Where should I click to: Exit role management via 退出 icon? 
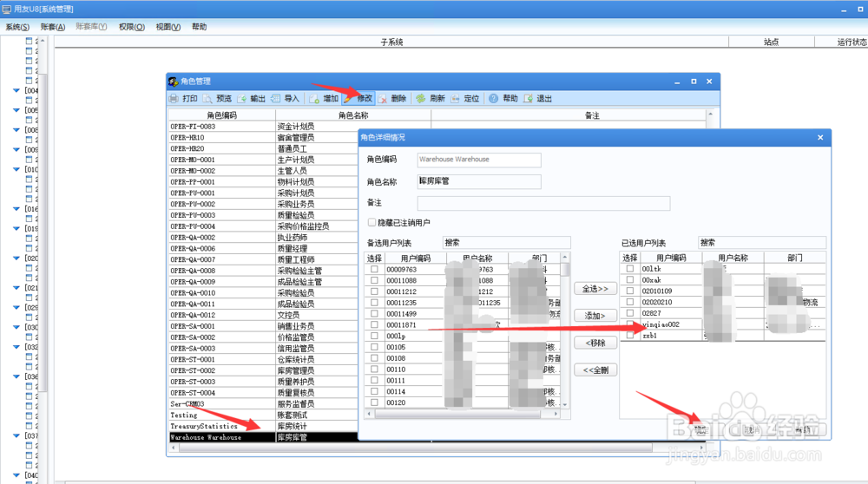pyautogui.click(x=528, y=99)
